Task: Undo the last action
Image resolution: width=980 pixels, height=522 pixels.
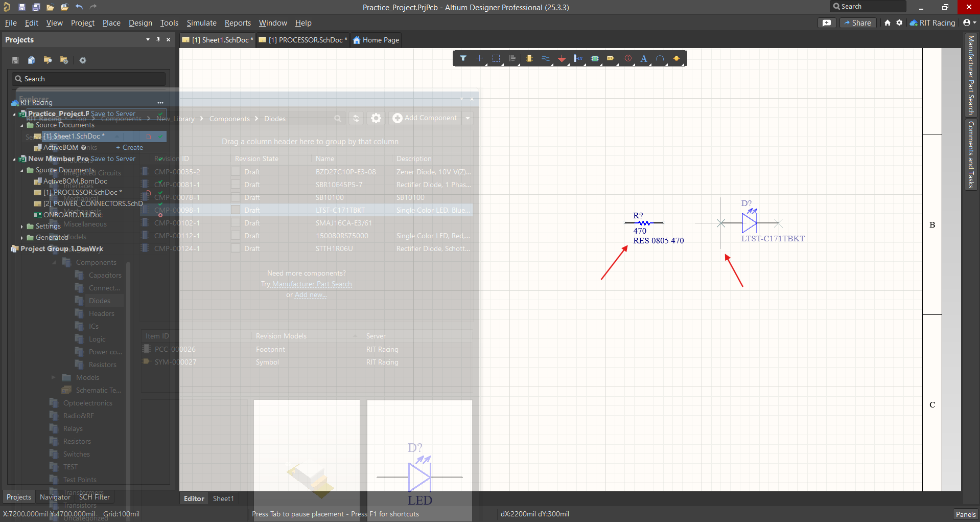Action: [79, 7]
